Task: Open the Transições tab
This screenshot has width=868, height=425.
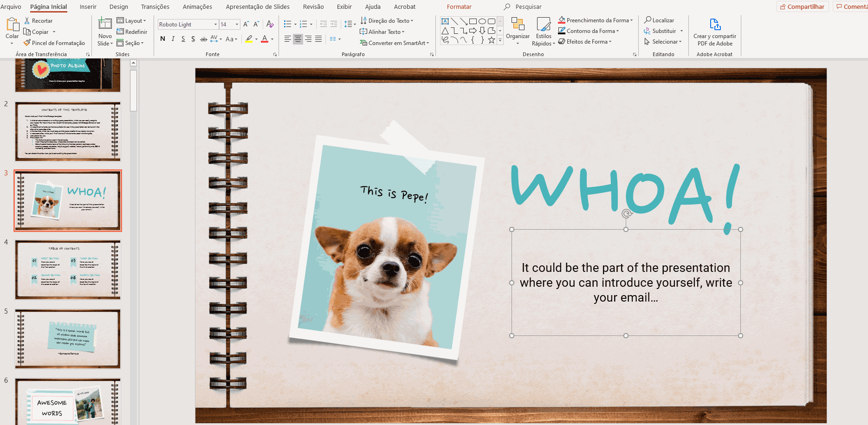Action: 155,7
